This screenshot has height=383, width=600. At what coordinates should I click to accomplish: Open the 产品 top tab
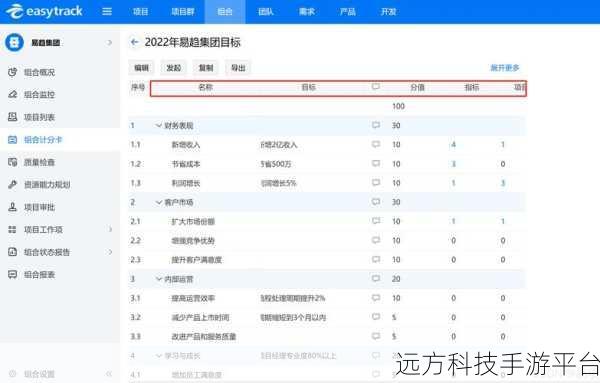point(348,11)
